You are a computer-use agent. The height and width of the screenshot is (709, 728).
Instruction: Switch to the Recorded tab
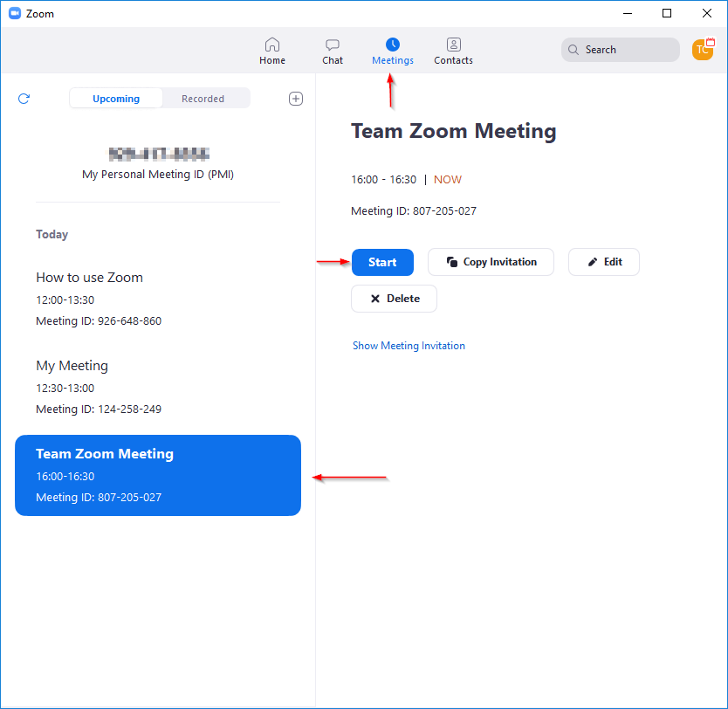click(x=203, y=99)
